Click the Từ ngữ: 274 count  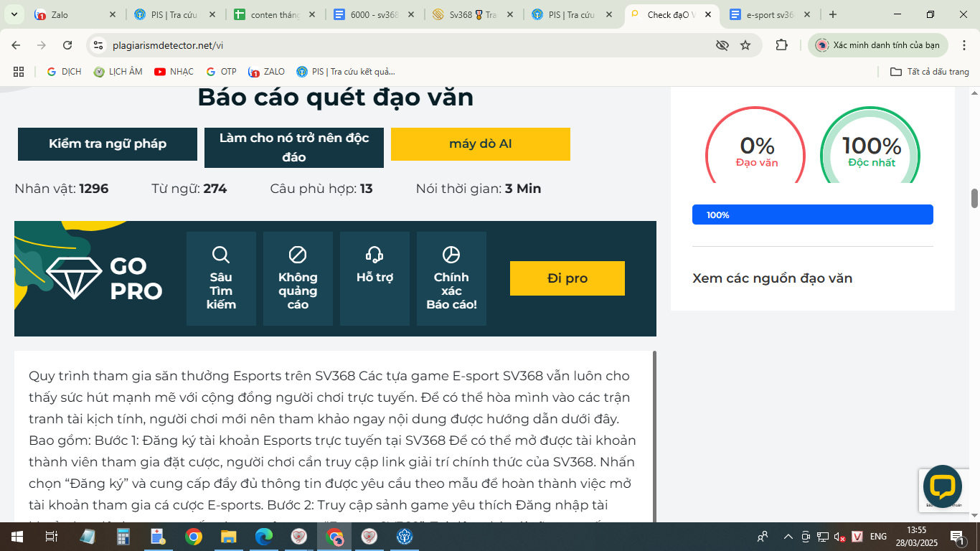click(x=189, y=189)
